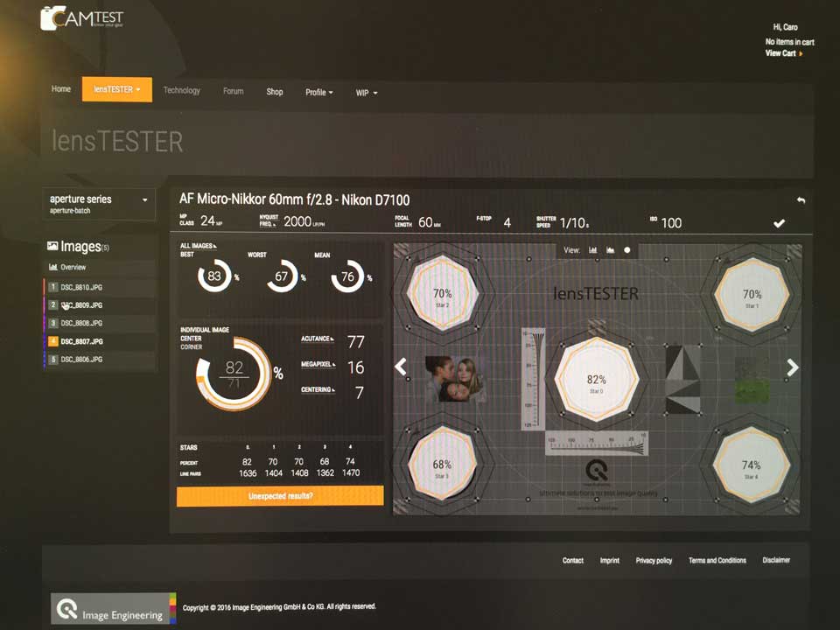Click the portrait photo thumbnail on chart
The height and width of the screenshot is (630, 840).
point(455,379)
